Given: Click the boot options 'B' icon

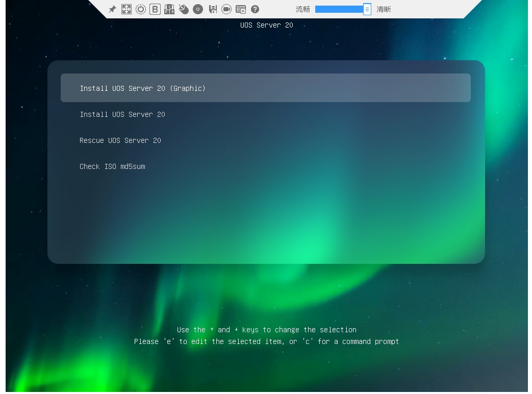Looking at the screenshot, I should (x=155, y=9).
